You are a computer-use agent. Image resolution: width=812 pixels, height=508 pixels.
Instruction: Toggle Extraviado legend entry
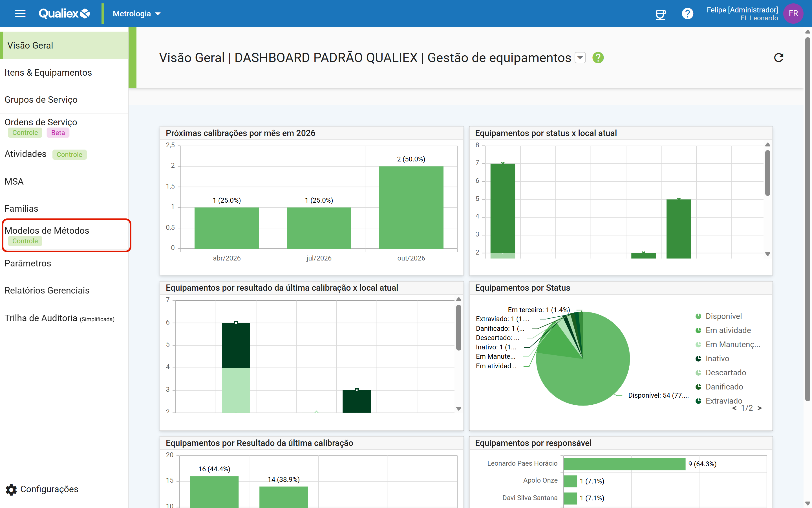click(719, 401)
